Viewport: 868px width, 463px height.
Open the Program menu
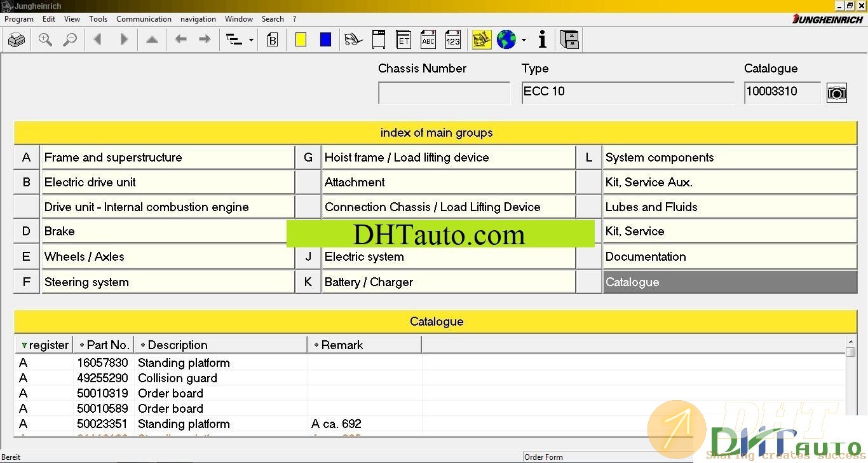(x=19, y=19)
